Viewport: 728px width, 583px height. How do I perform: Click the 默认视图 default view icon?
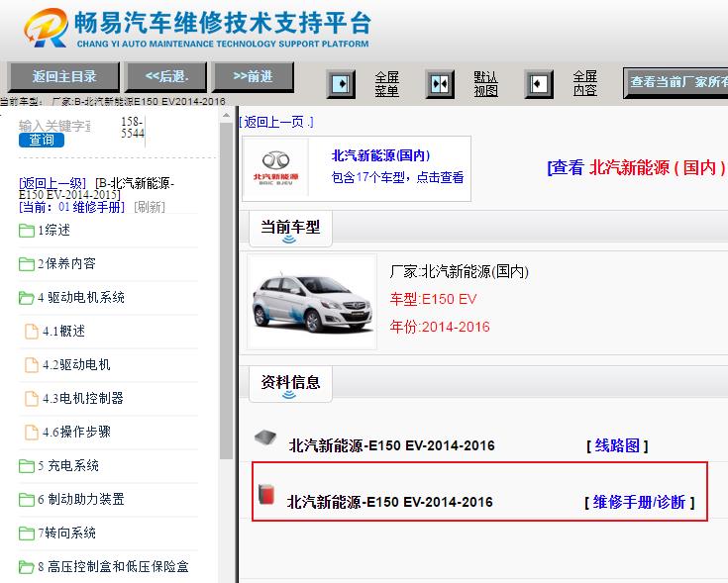point(440,84)
